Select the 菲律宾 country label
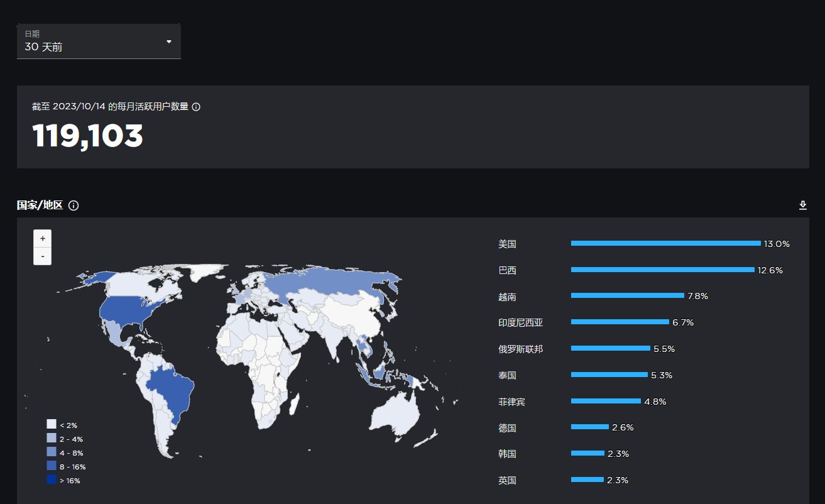This screenshot has width=825, height=504. point(511,402)
